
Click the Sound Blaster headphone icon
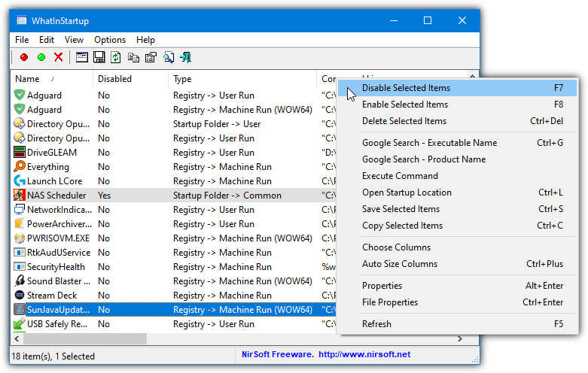[19, 281]
